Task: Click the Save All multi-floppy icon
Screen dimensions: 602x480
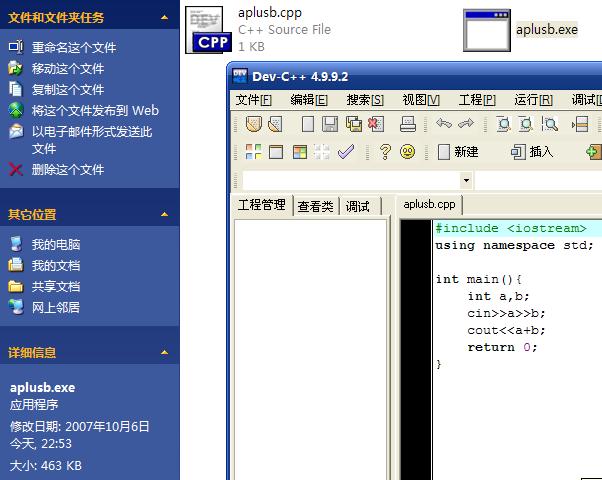Action: [353, 124]
